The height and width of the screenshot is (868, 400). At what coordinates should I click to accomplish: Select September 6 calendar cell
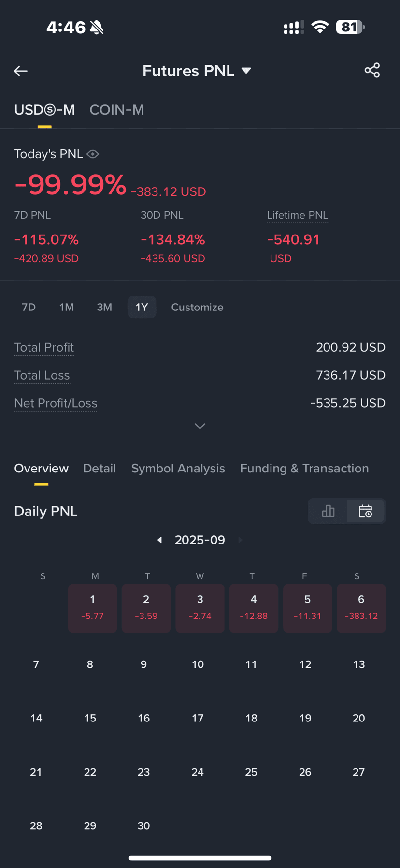click(x=361, y=608)
